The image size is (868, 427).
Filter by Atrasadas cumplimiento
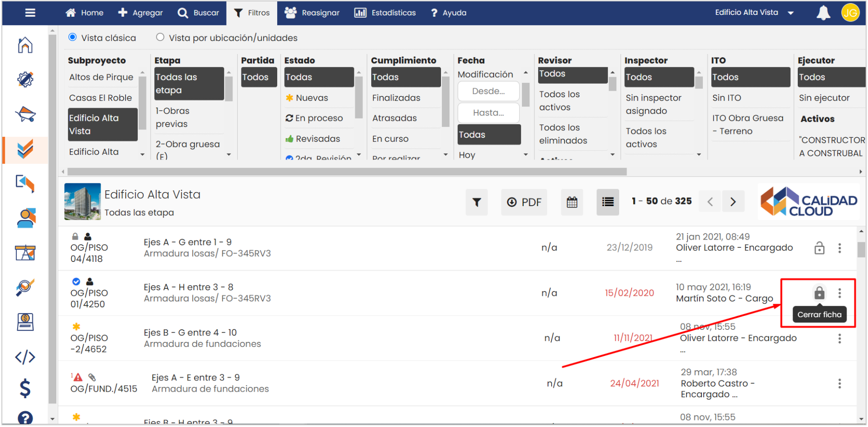click(x=394, y=118)
